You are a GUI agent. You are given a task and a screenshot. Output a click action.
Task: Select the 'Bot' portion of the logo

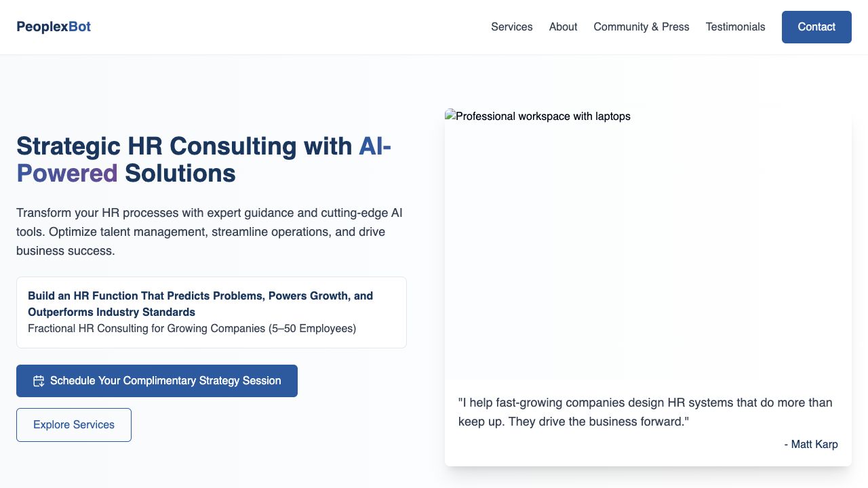click(79, 26)
